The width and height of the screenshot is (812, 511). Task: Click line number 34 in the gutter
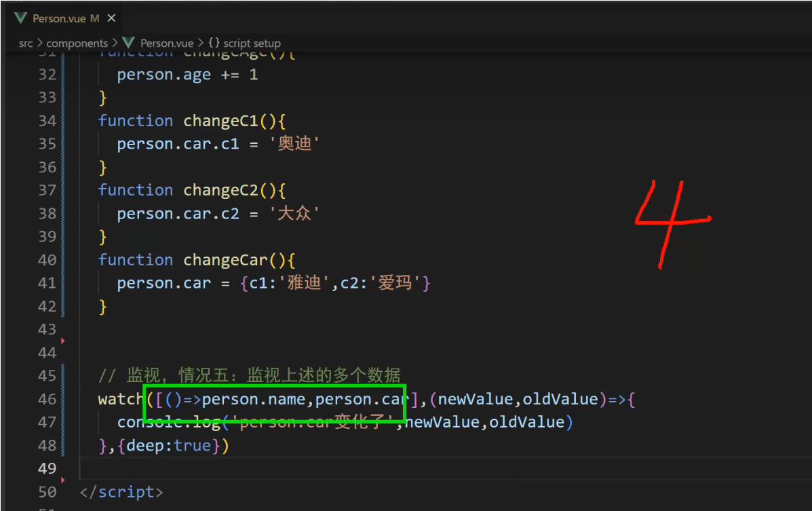(x=47, y=121)
